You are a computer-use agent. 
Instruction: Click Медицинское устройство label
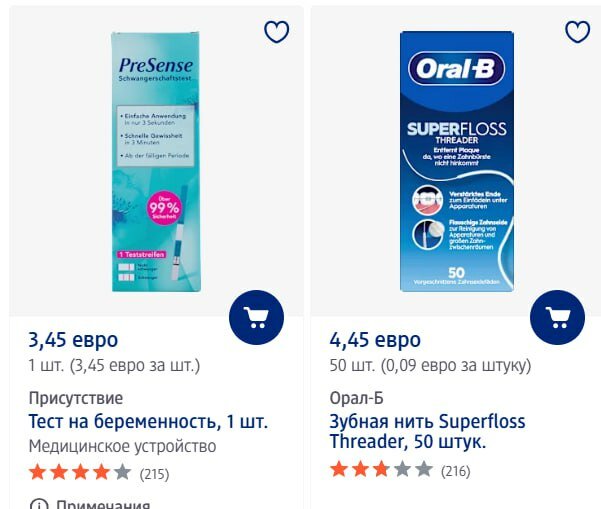tap(123, 446)
